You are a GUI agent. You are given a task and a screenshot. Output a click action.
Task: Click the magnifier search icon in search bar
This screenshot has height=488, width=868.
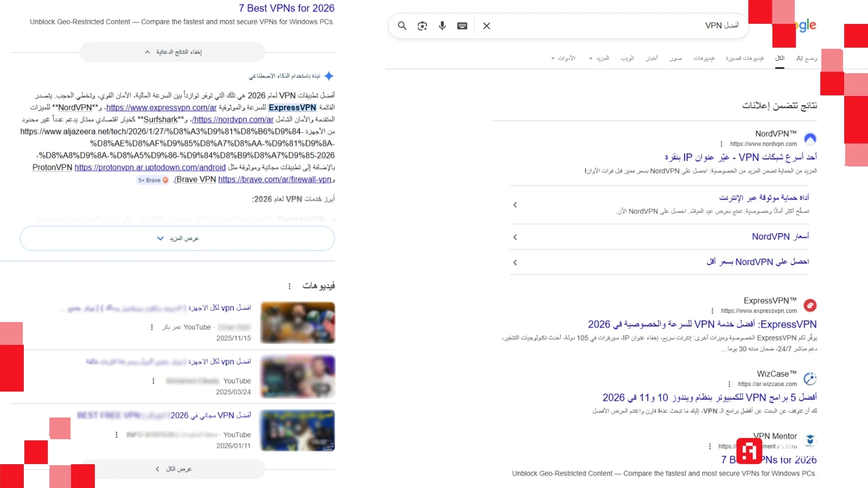click(x=402, y=26)
